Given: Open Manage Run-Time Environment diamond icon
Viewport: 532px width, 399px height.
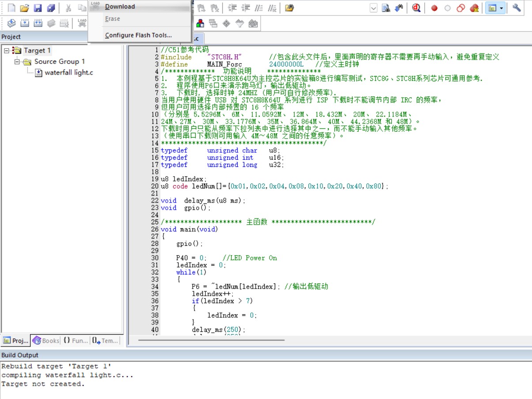Looking at the screenshot, I should tap(227, 23).
